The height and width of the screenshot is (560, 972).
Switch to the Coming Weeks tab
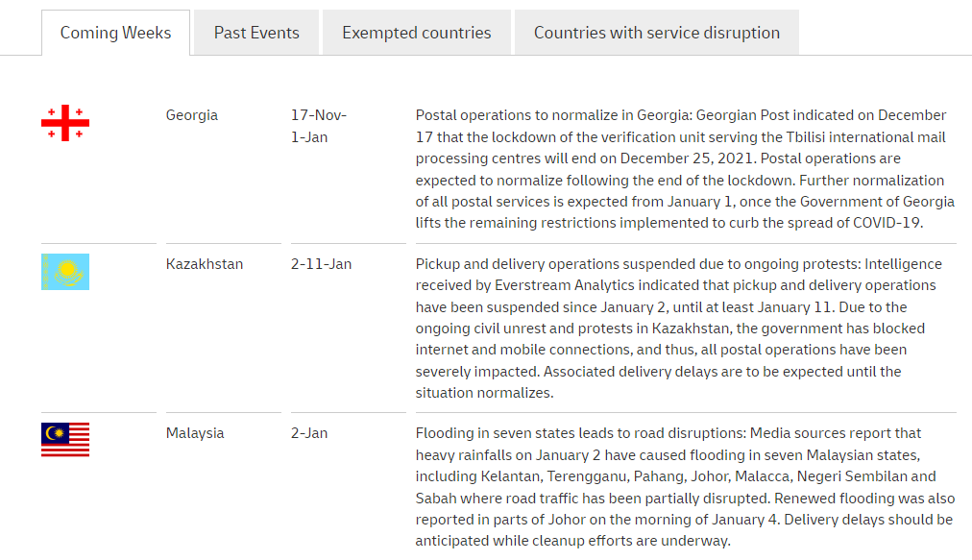[115, 33]
